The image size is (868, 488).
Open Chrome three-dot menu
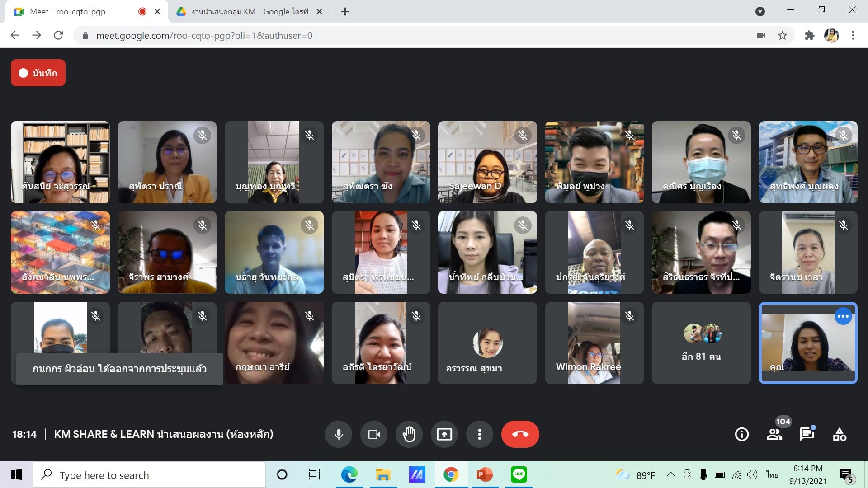pyautogui.click(x=853, y=35)
